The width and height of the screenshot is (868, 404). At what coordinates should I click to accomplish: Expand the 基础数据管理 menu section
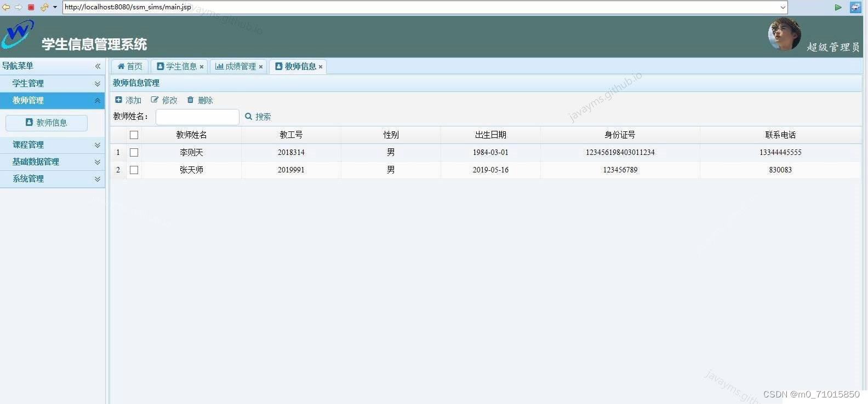53,162
